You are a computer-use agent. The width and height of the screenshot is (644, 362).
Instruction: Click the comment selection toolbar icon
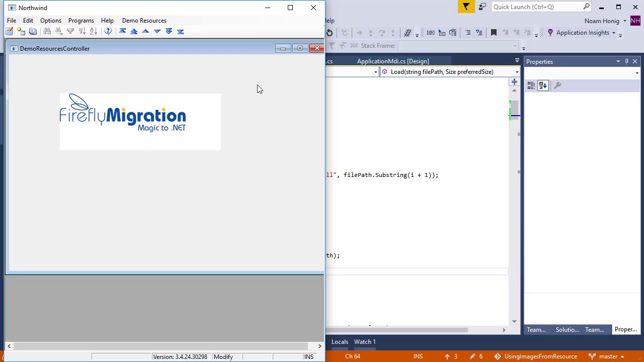(x=468, y=33)
